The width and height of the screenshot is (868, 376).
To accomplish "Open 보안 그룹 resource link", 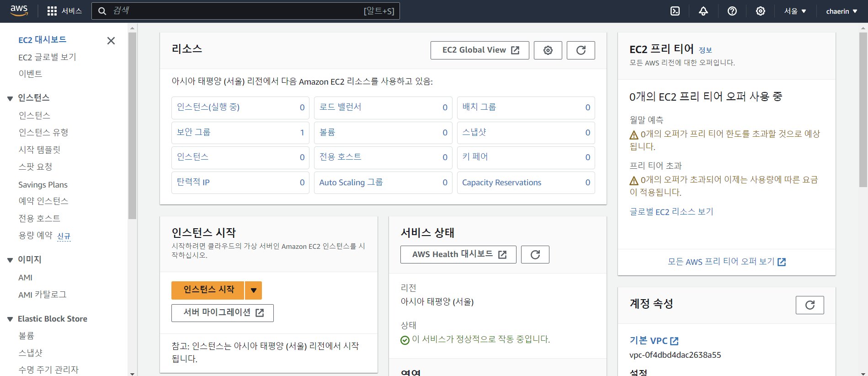I will 194,132.
